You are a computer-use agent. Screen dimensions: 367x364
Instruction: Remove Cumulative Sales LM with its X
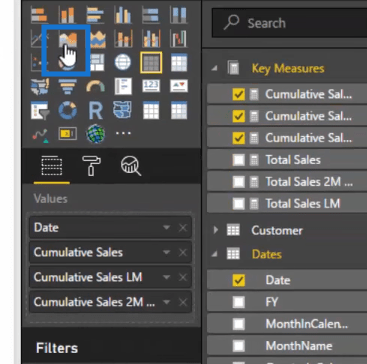(x=183, y=277)
